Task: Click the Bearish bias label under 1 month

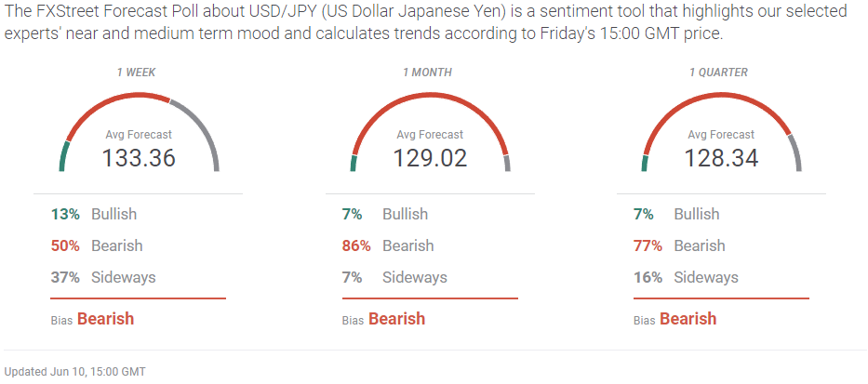Action: (397, 319)
